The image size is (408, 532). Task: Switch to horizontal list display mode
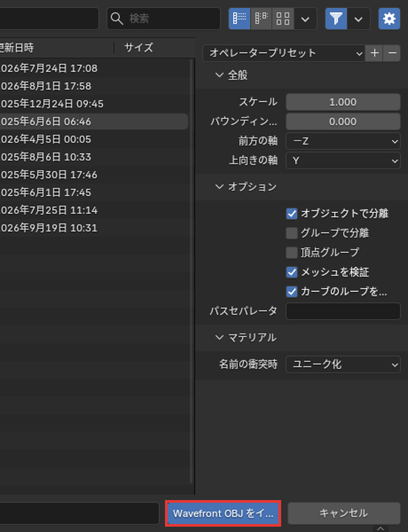(x=261, y=19)
